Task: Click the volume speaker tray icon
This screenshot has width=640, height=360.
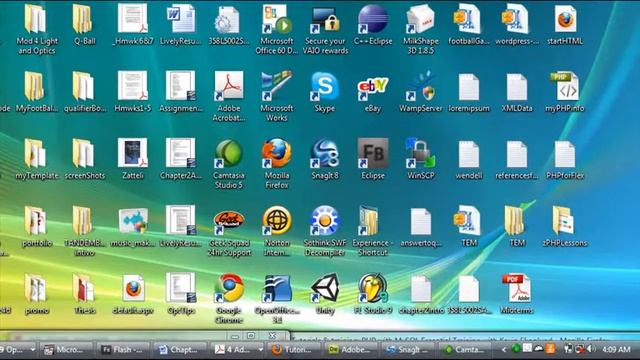Action: (x=590, y=349)
